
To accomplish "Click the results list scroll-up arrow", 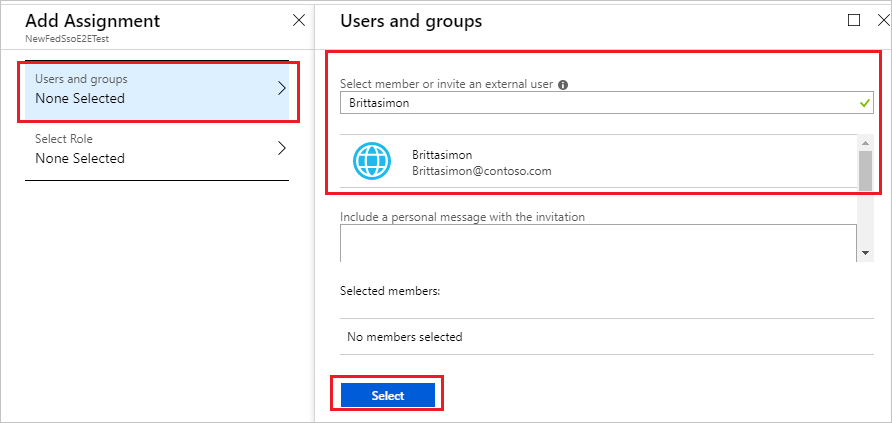I will 865,142.
